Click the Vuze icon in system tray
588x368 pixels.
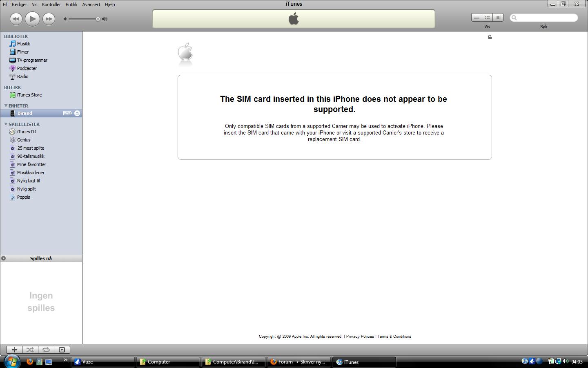click(x=532, y=361)
